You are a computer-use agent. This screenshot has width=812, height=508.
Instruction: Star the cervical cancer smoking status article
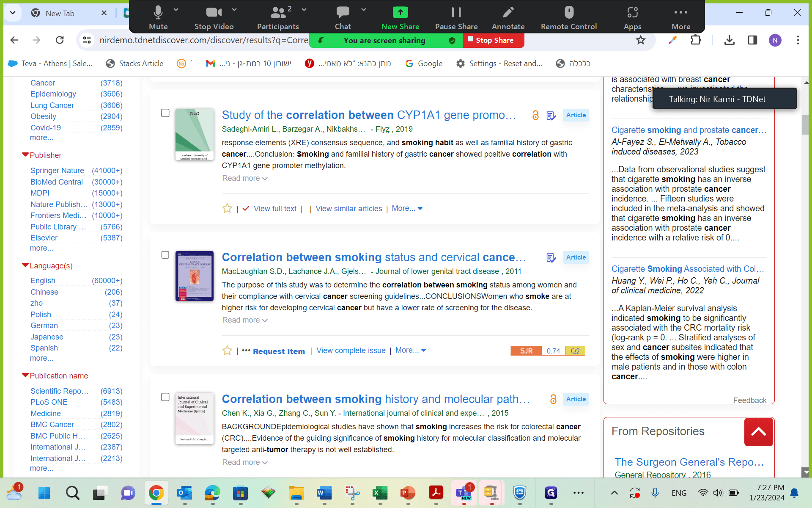(x=227, y=351)
